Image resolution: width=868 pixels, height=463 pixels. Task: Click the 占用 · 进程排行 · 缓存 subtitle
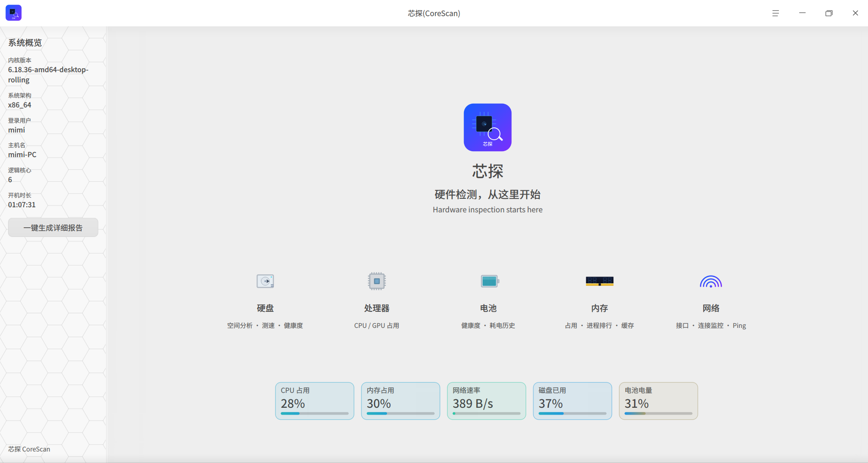(599, 325)
